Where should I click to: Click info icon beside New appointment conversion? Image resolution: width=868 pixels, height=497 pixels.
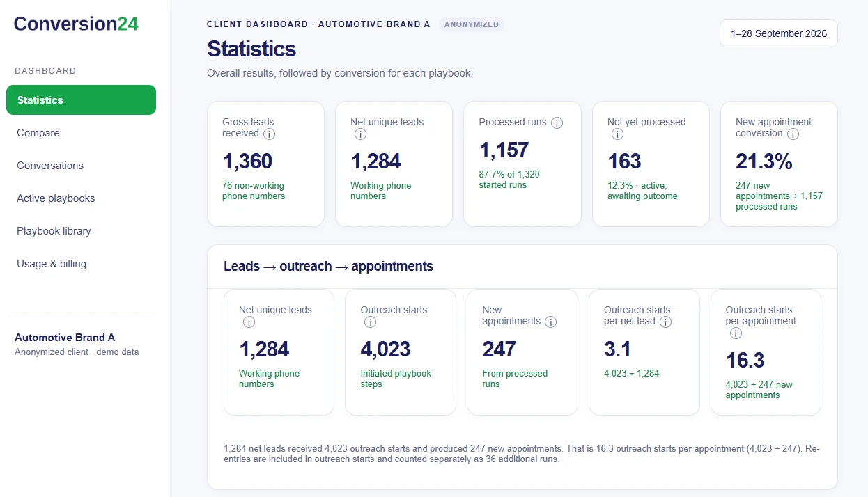pos(793,134)
